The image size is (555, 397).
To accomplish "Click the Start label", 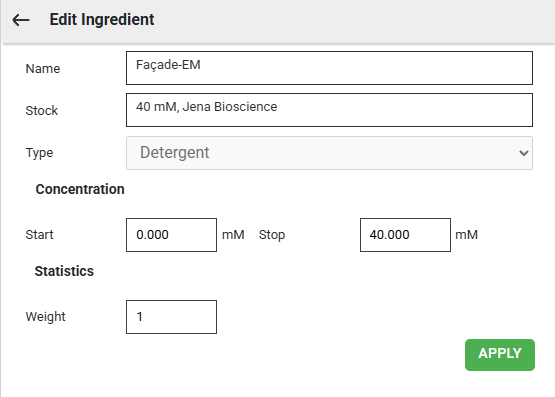I will coord(39,235).
